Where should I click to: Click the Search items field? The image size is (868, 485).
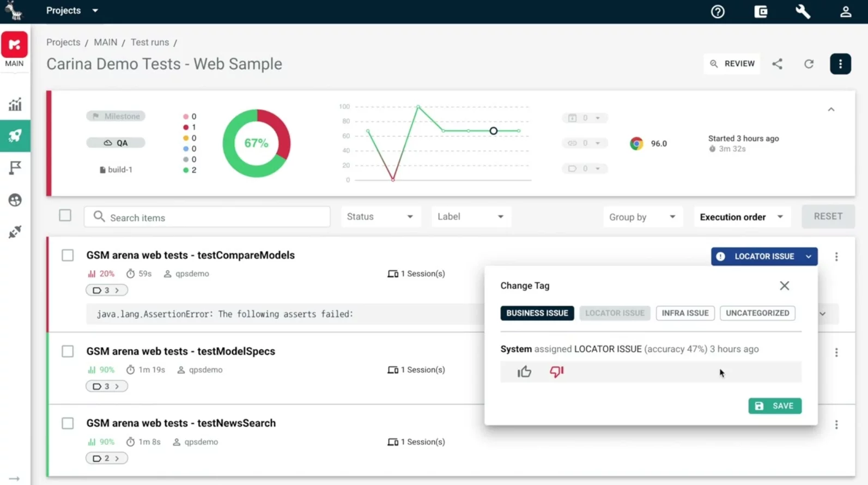(x=213, y=217)
